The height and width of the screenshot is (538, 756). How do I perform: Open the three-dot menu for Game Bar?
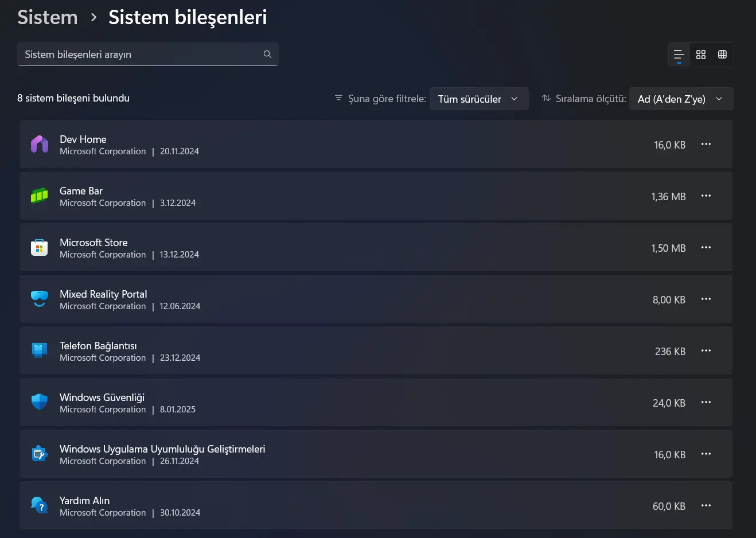706,196
